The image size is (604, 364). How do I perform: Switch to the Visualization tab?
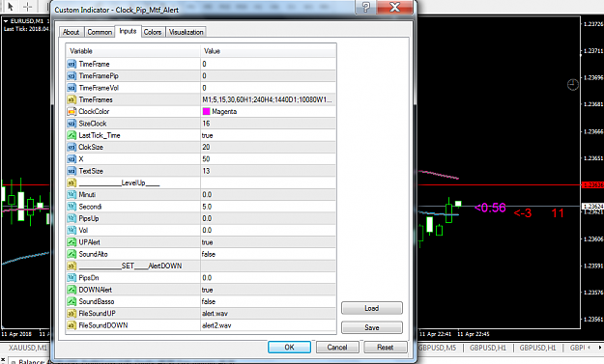(187, 32)
